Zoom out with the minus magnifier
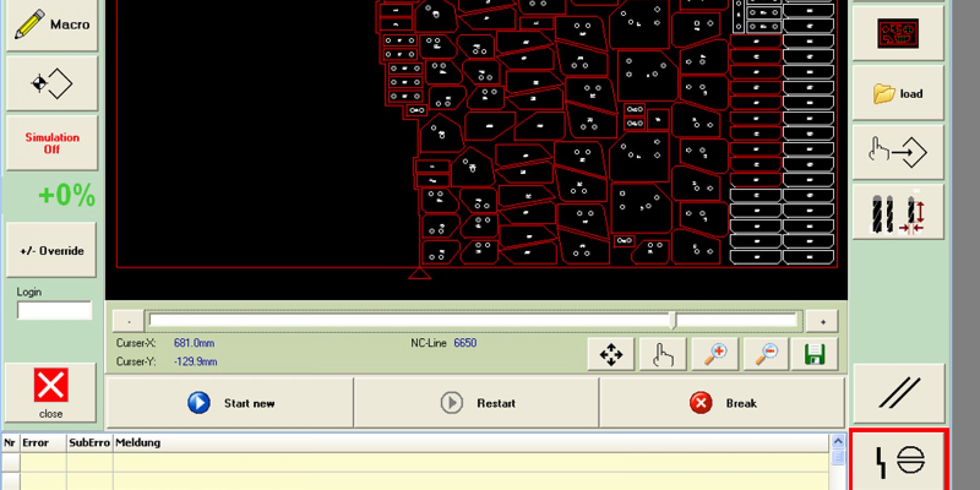Viewport: 980px width, 490px height. pyautogui.click(x=766, y=354)
